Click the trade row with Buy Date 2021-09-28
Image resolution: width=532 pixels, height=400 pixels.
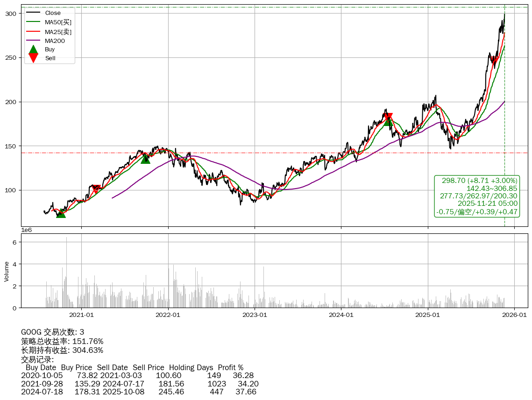click(x=140, y=384)
